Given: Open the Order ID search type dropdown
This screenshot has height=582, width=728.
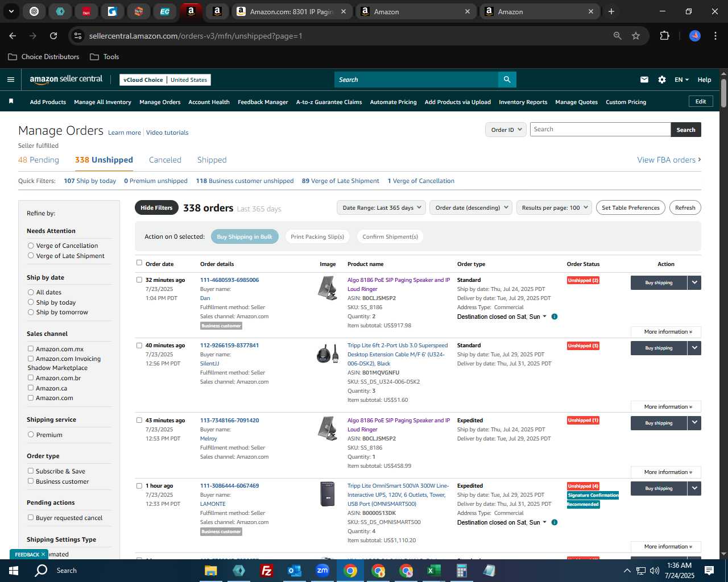Looking at the screenshot, I should coord(505,130).
